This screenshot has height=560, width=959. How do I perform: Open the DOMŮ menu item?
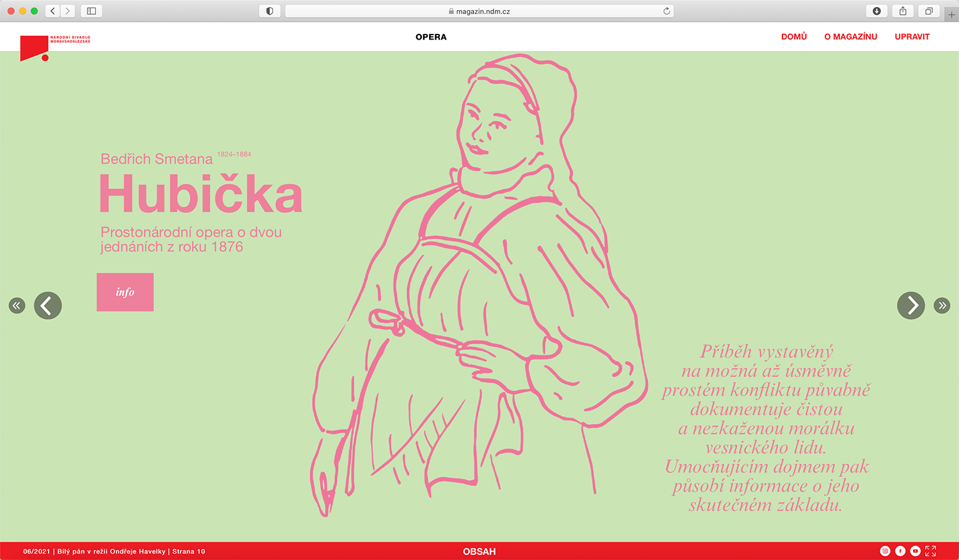point(794,37)
